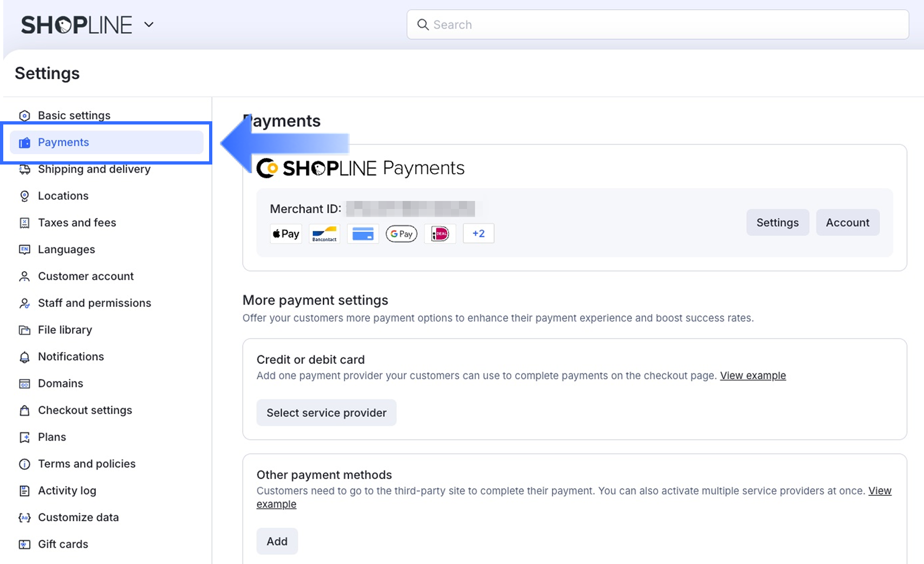Click the Bancontact payment icon
This screenshot has height=564, width=924.
pos(324,234)
